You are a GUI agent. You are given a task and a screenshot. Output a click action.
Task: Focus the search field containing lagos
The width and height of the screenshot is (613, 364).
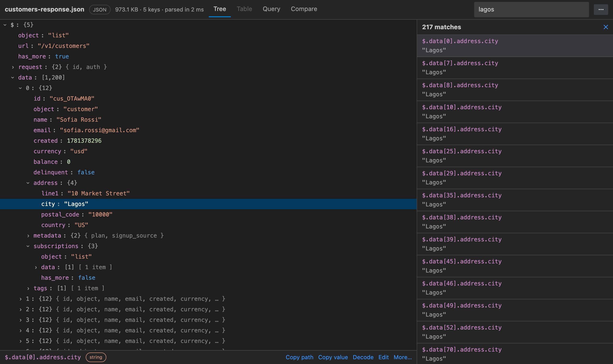pyautogui.click(x=531, y=10)
